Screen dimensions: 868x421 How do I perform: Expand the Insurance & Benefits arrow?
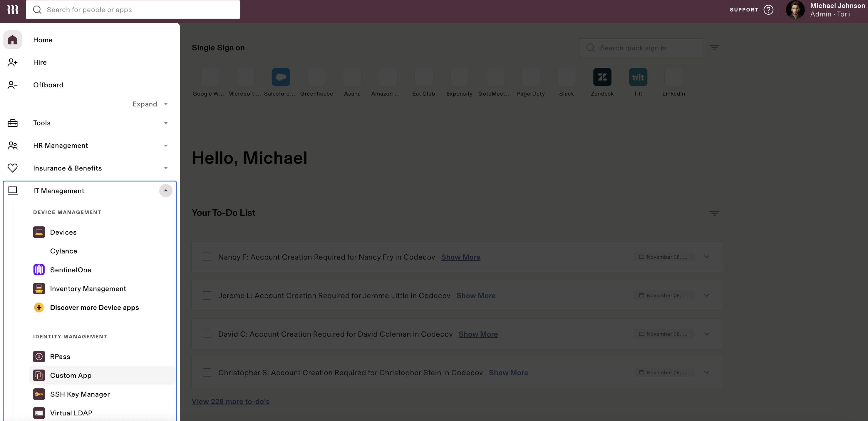click(x=166, y=168)
